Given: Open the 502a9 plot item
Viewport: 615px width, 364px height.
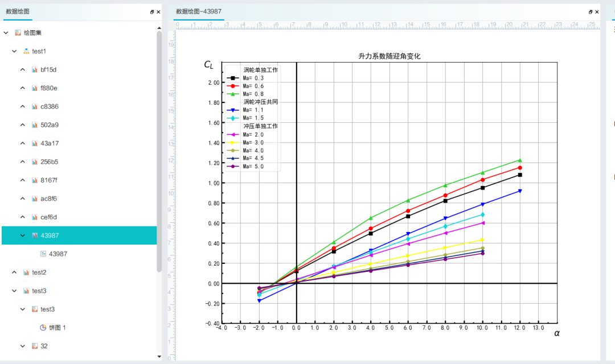Looking at the screenshot, I should tap(50, 125).
